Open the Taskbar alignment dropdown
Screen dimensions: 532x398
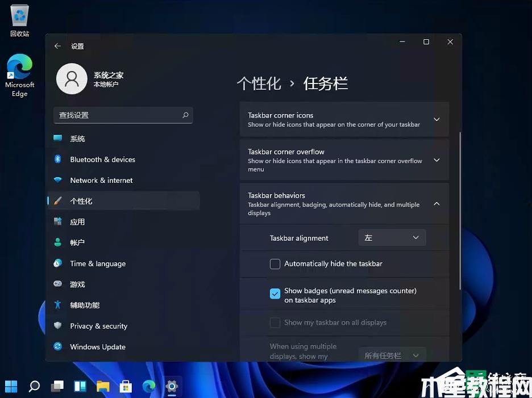click(392, 238)
